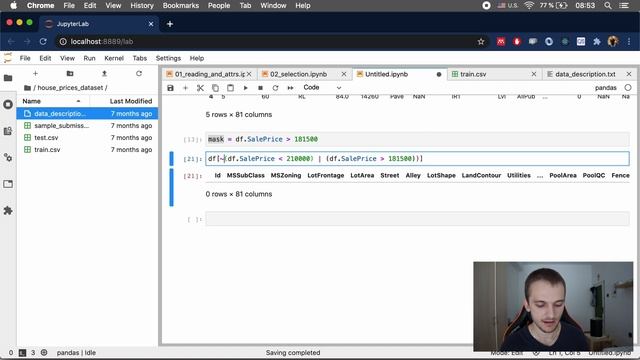Create a new launcher with the plus icon
Image resolution: width=640 pixels, height=360 pixels.
click(x=36, y=73)
